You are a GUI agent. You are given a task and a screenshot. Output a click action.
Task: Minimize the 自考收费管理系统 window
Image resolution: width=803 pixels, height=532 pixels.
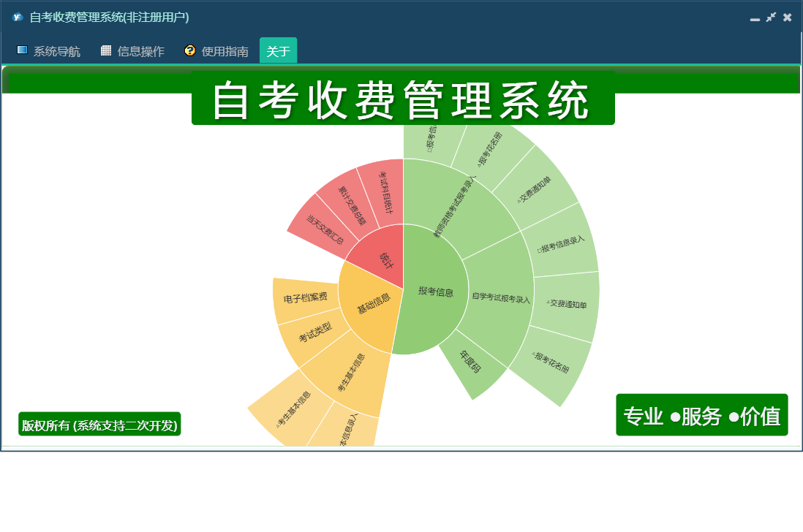755,18
